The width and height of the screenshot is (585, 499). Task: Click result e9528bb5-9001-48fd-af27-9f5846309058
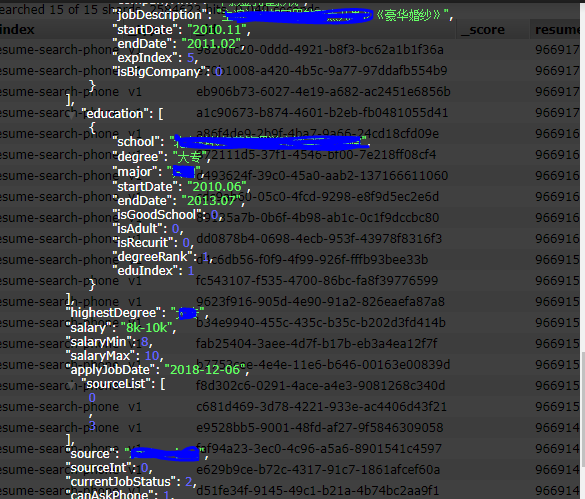320,427
